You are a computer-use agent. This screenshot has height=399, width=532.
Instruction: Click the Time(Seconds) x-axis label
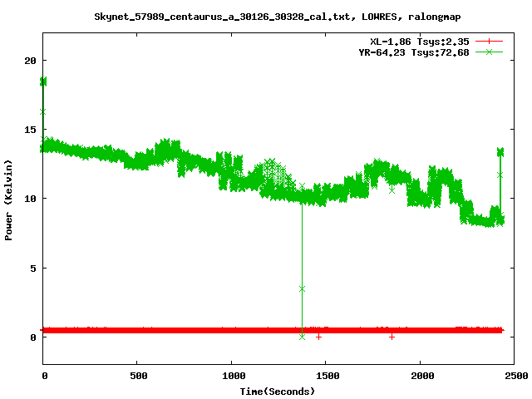[x=277, y=392]
